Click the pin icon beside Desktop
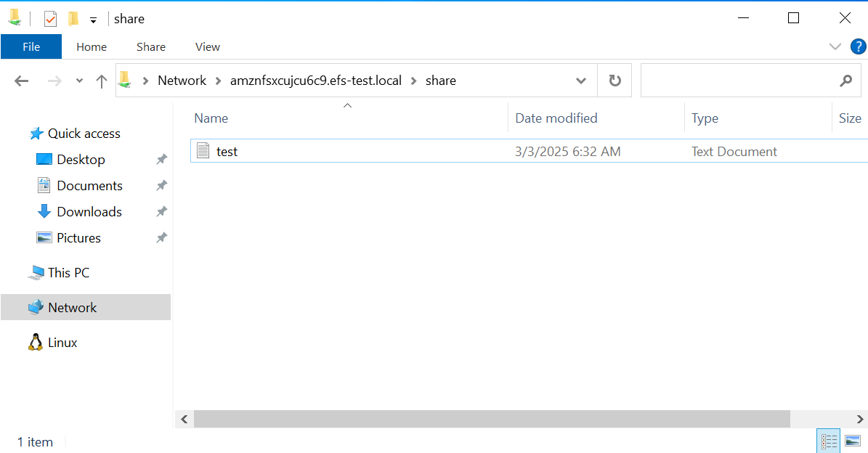The width and height of the screenshot is (868, 453). (x=161, y=159)
